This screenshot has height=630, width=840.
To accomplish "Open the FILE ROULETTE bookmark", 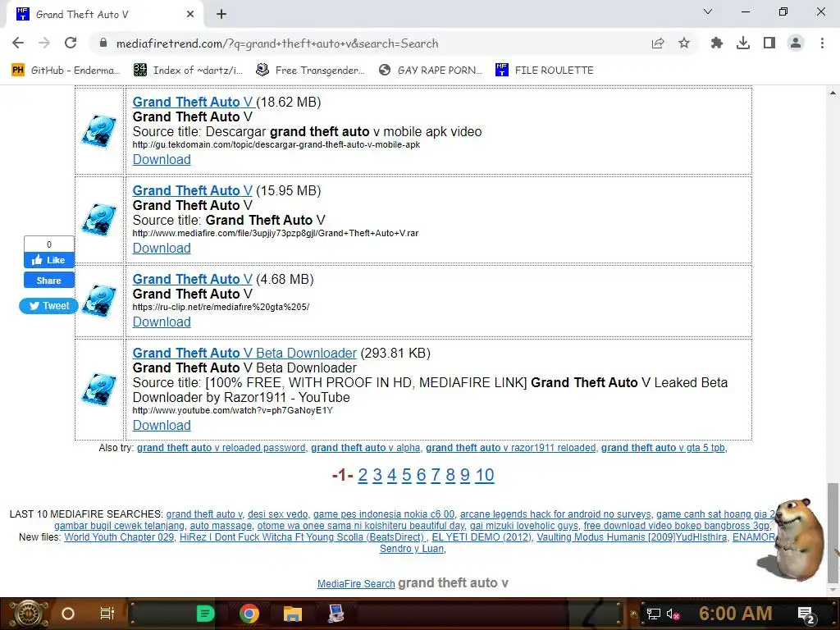I will [545, 71].
